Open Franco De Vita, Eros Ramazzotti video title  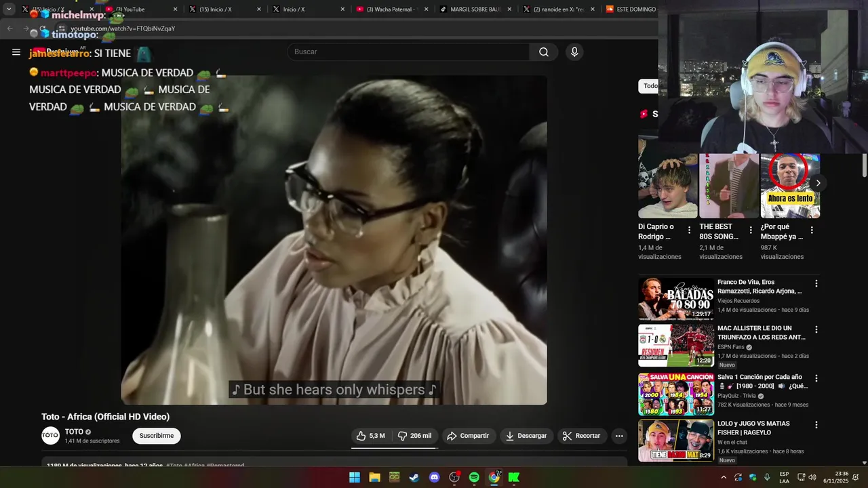click(760, 286)
